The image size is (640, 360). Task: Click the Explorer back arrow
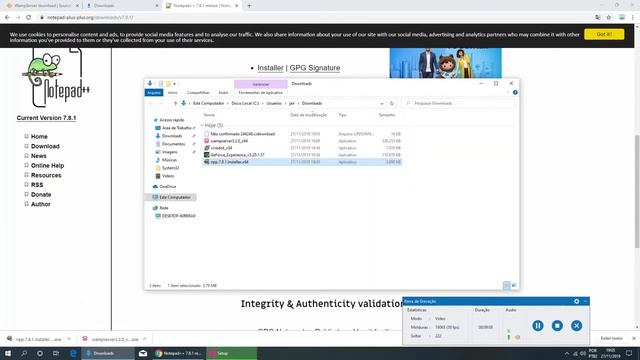[151, 103]
